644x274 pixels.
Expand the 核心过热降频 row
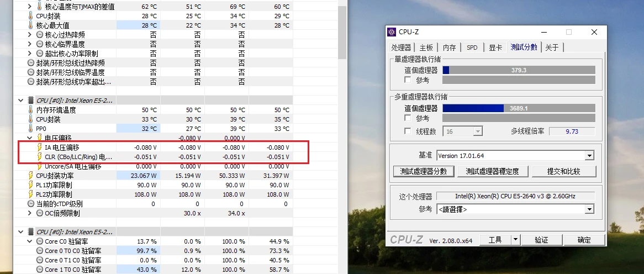[30, 35]
